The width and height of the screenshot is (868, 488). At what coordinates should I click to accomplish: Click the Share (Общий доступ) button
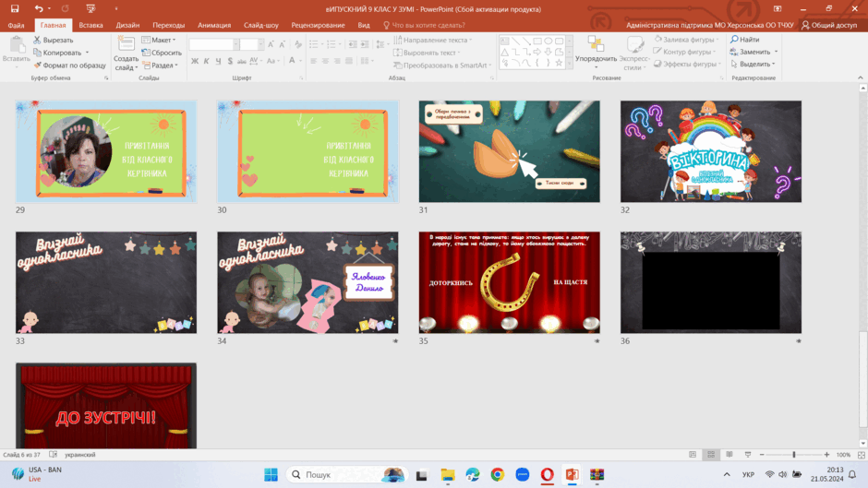point(829,25)
